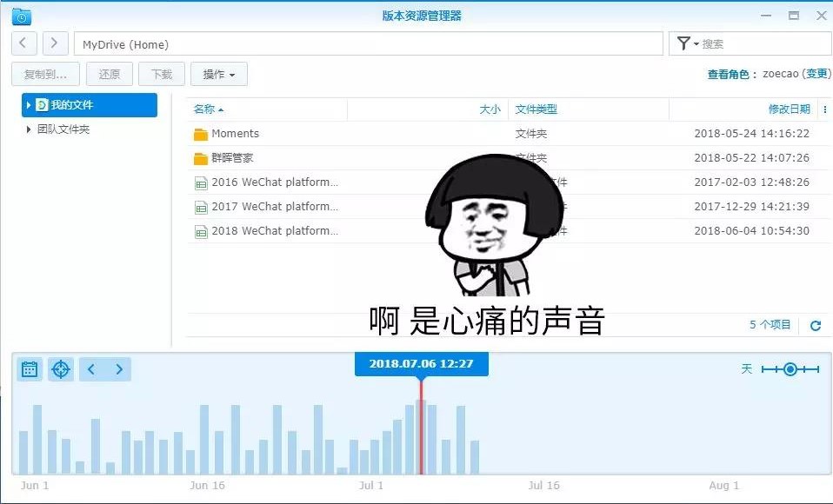The image size is (833, 504).
Task: Click the Moments folder icon
Action: click(x=201, y=134)
